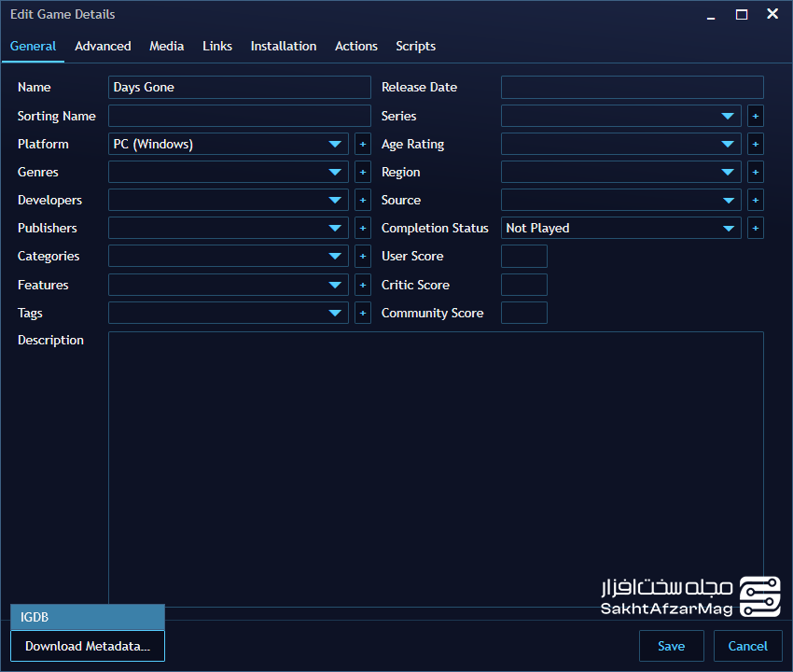Viewport: 793px width, 672px height.
Task: Go to the Links tab
Action: point(217,46)
